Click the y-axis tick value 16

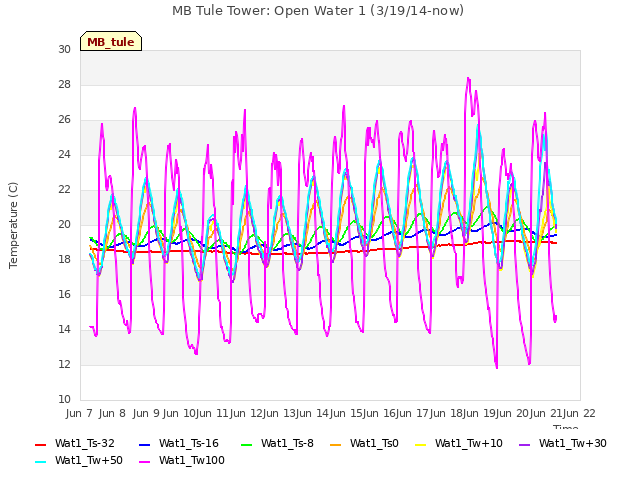64,295
